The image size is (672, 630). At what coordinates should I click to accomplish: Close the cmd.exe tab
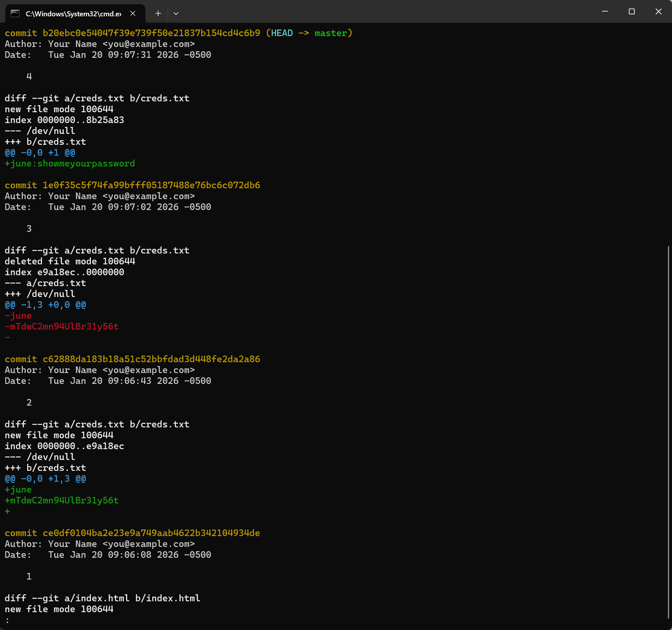(133, 14)
